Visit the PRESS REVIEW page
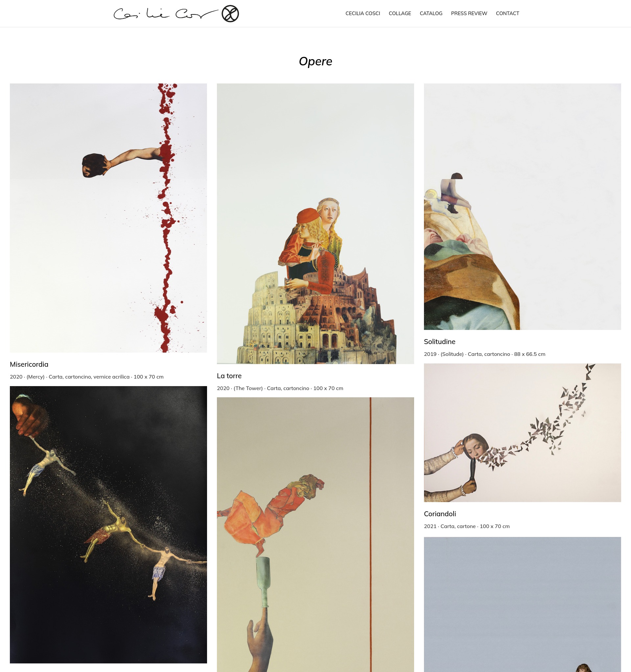This screenshot has width=631, height=672. (469, 13)
